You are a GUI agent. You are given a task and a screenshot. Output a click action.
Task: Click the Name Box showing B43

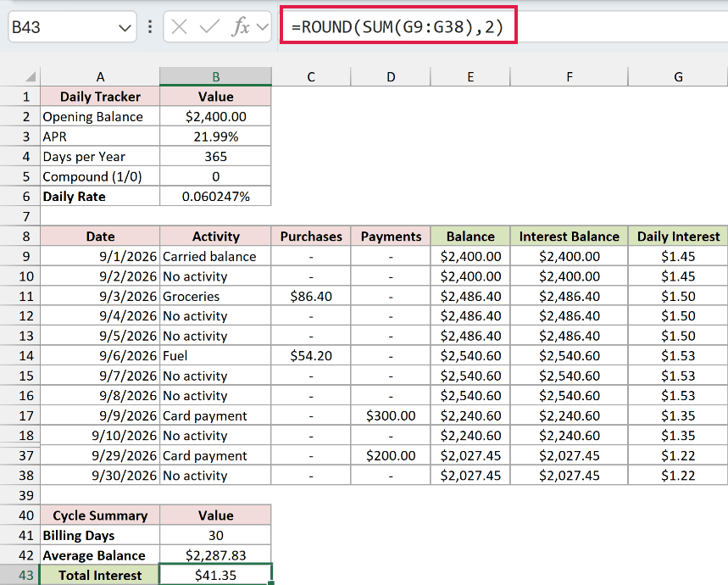pos(72,27)
